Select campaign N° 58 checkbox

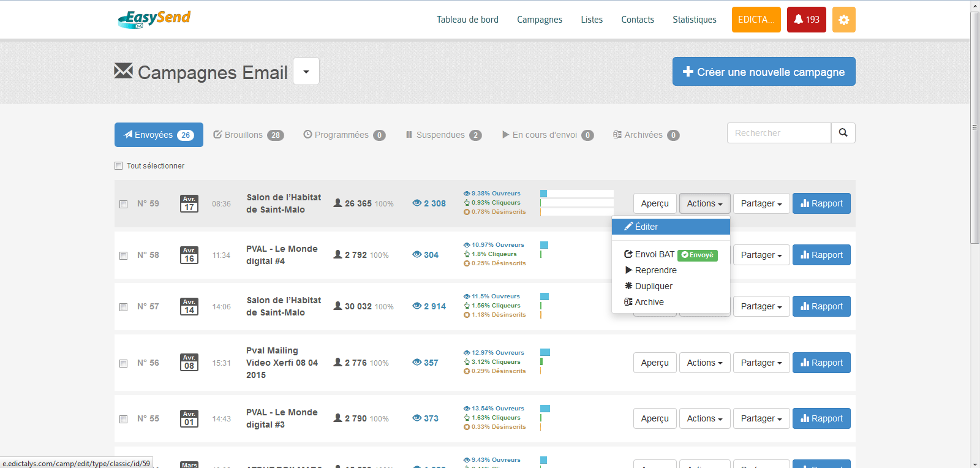pyautogui.click(x=124, y=255)
